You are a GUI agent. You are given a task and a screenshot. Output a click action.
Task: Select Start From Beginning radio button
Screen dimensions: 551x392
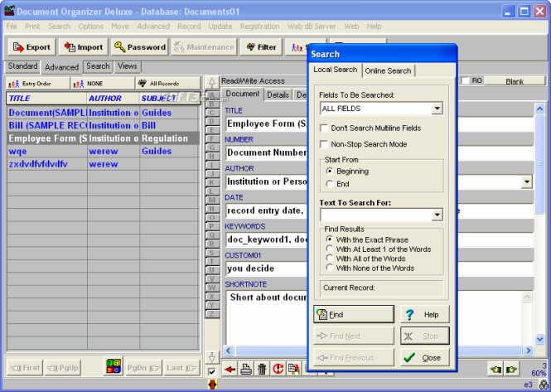point(329,172)
